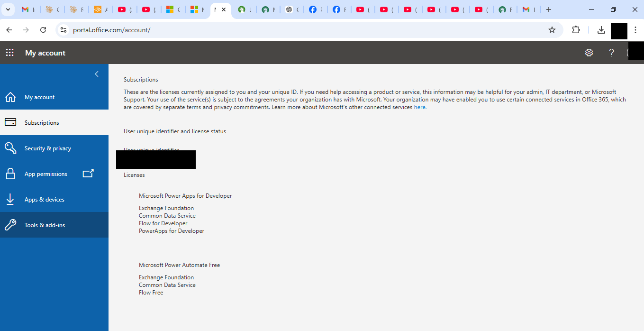Image resolution: width=644 pixels, height=331 pixels.
Task: Follow the 'here' connected services link
Action: [419, 107]
